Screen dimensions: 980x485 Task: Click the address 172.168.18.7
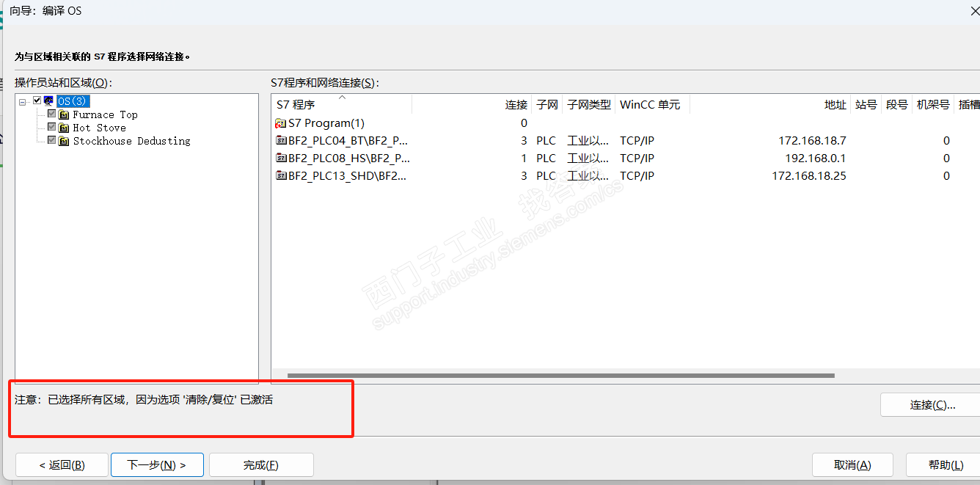pyautogui.click(x=812, y=140)
